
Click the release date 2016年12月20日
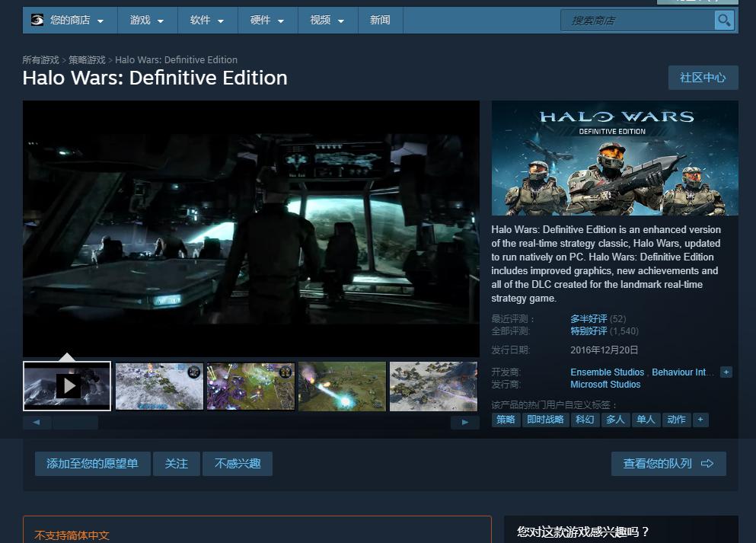[604, 350]
